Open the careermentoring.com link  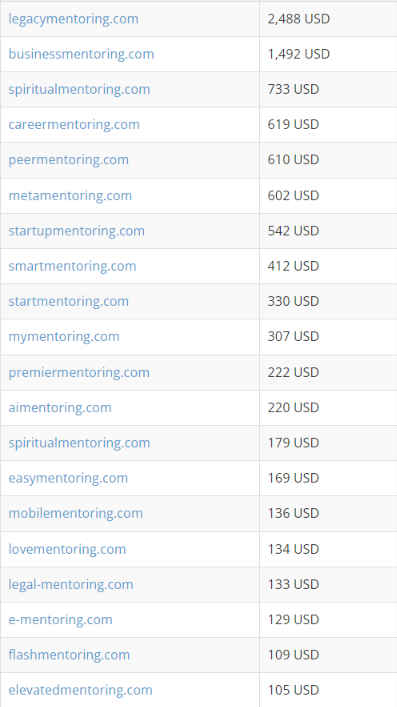[74, 124]
